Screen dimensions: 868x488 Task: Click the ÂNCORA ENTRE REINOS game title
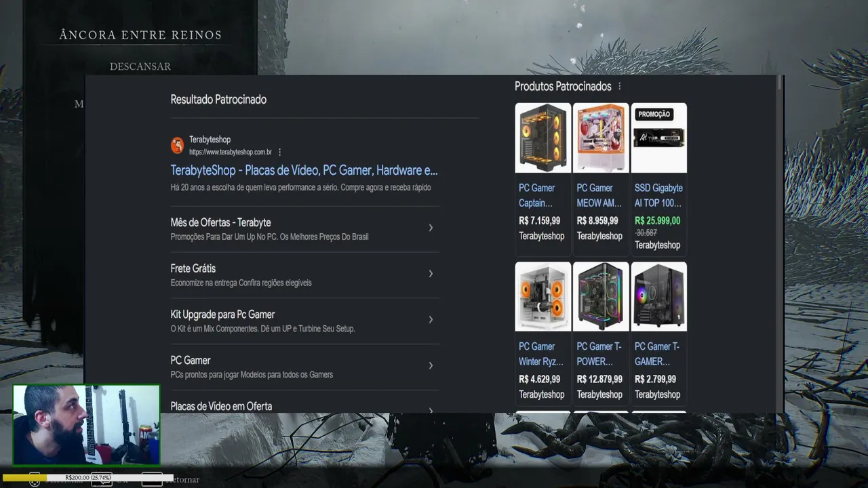point(140,35)
